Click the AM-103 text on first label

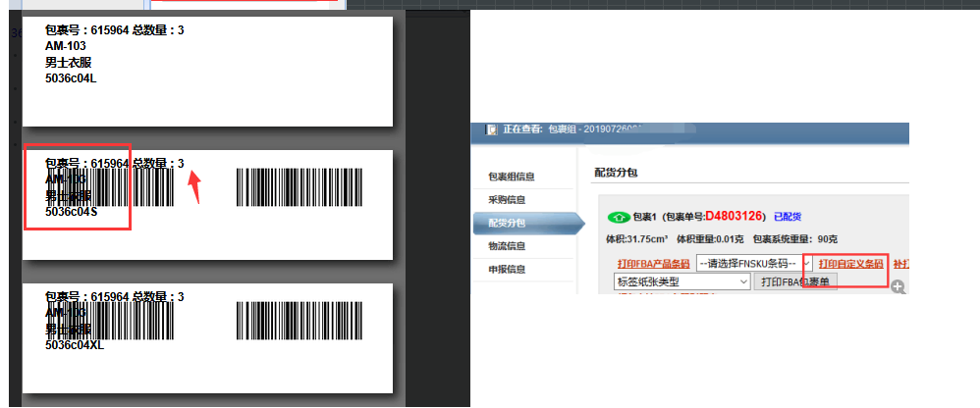click(x=66, y=46)
